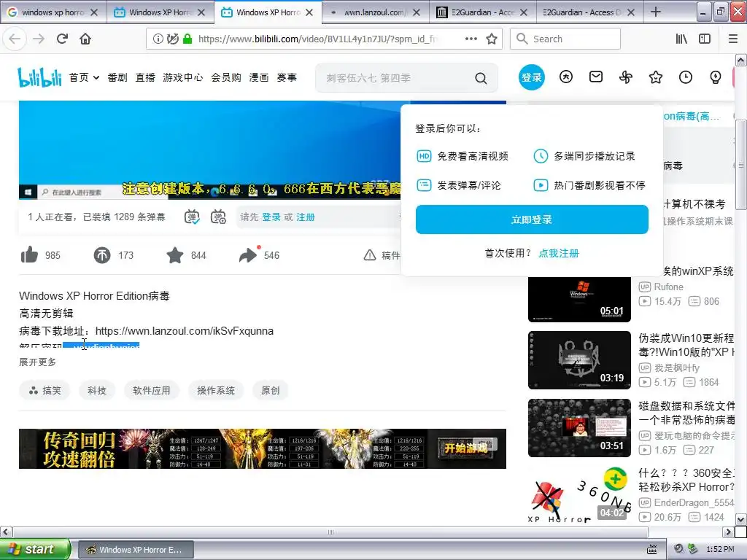
Task: Click the 传奇回归 game banner ad
Action: (263, 448)
